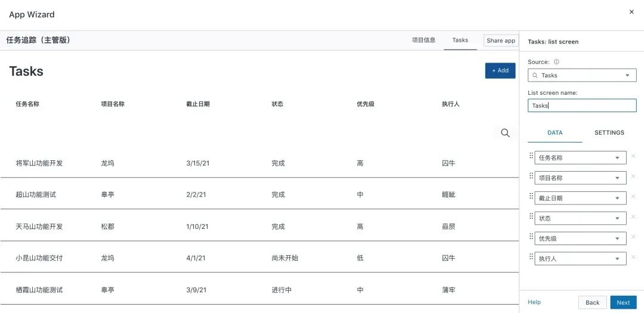The image size is (644, 313).
Task: Grab drag handle for 执行人 field
Action: [x=531, y=257]
